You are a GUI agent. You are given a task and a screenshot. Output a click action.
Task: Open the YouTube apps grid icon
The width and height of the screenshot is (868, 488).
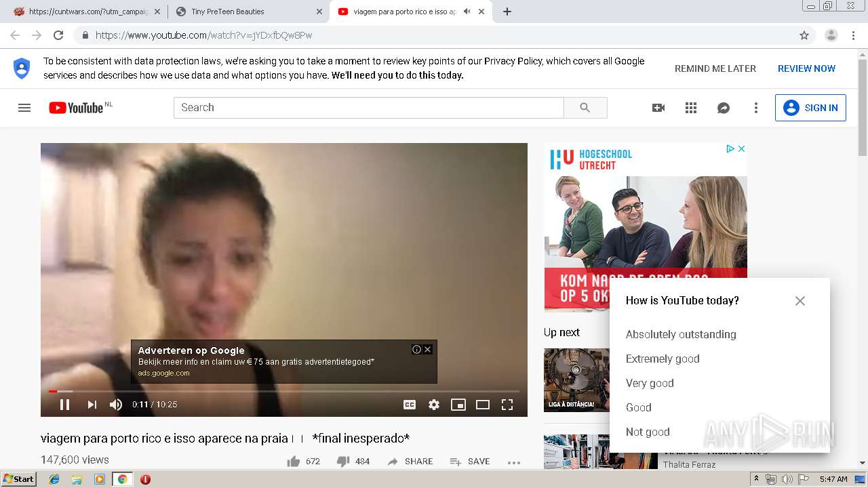(691, 108)
